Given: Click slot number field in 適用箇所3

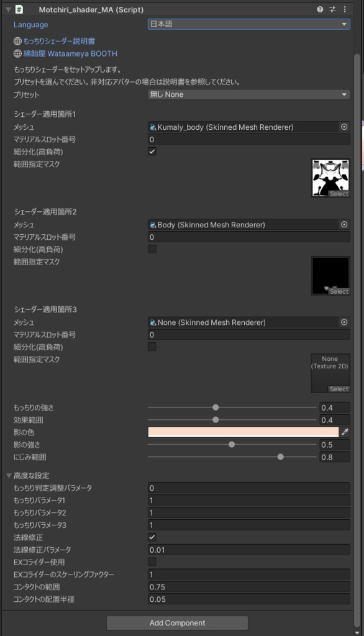Looking at the screenshot, I should (248, 335).
